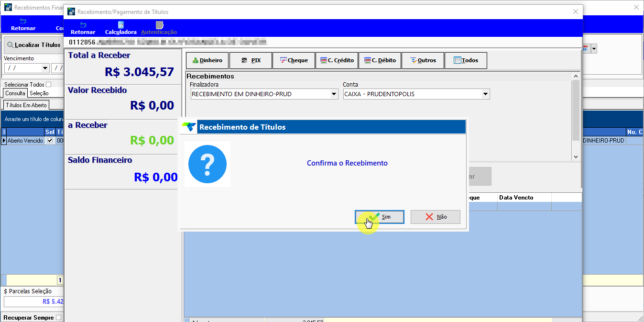Choose C. Crédito payment method
Image resolution: width=644 pixels, height=322 pixels.
pos(337,60)
